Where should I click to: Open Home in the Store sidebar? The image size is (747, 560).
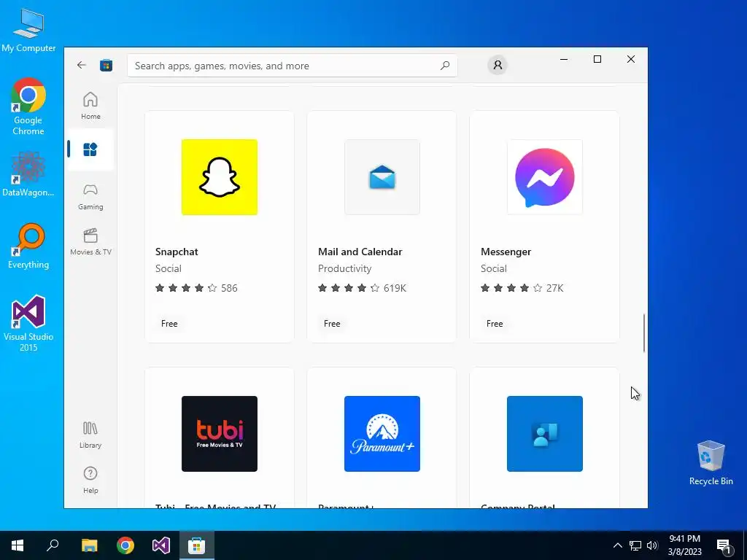point(90,106)
